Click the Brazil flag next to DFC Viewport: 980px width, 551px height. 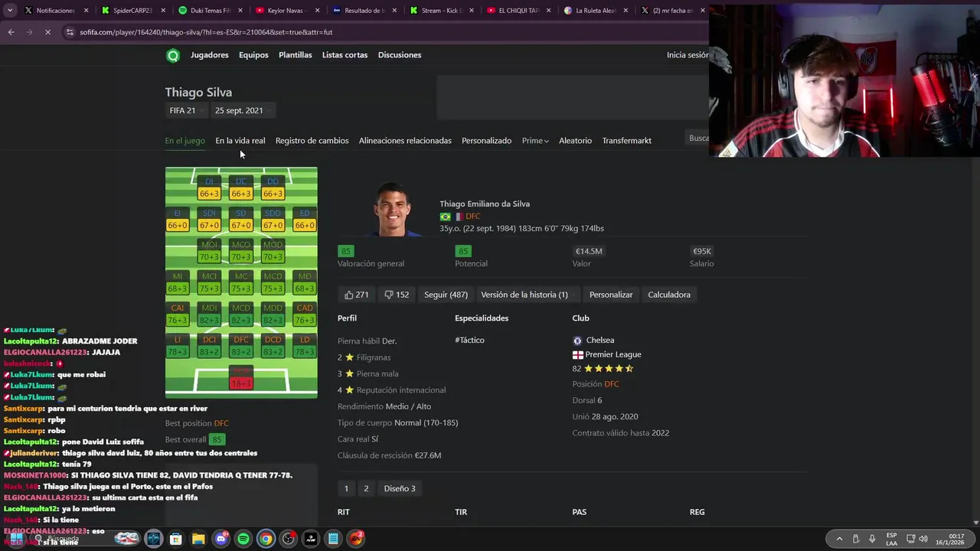click(x=445, y=217)
